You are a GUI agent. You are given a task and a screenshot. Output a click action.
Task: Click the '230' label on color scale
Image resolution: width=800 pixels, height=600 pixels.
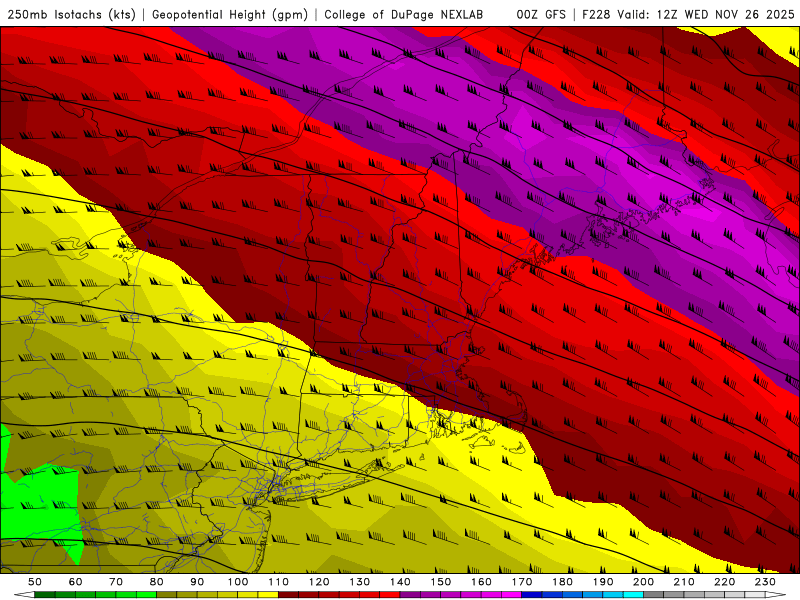(765, 582)
